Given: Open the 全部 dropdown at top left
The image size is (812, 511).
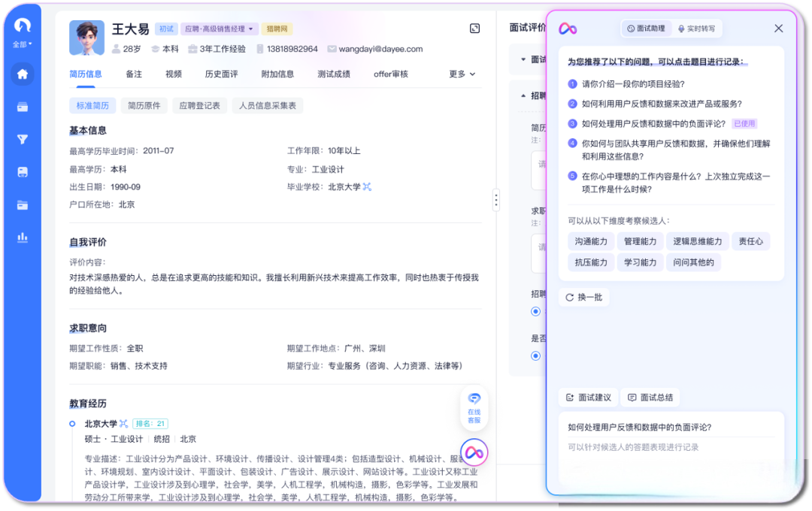Looking at the screenshot, I should [x=21, y=44].
